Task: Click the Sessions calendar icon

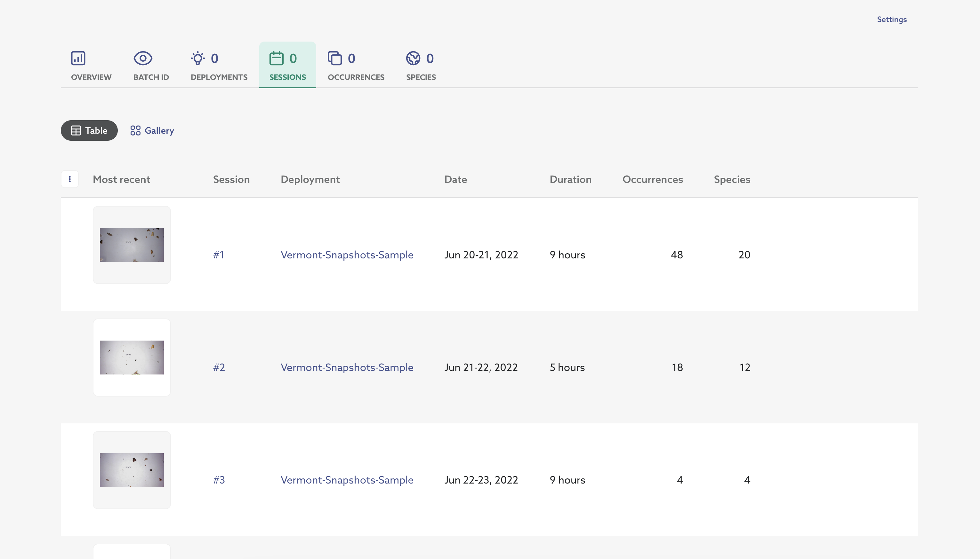Action: click(x=276, y=58)
